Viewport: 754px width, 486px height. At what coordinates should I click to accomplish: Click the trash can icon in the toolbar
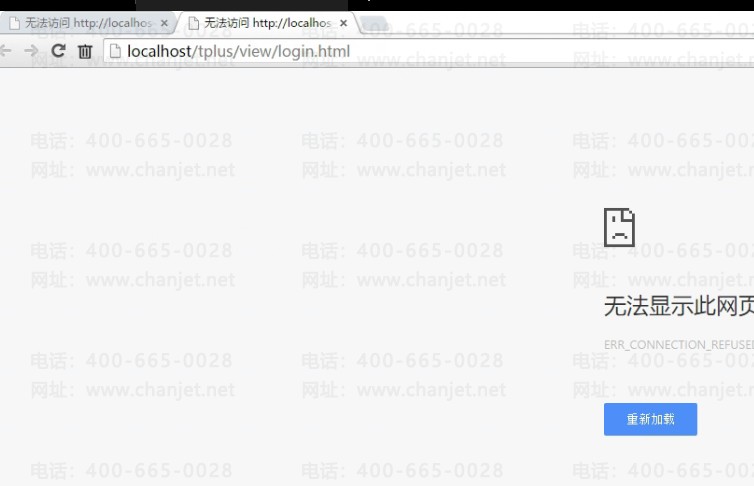(x=85, y=51)
